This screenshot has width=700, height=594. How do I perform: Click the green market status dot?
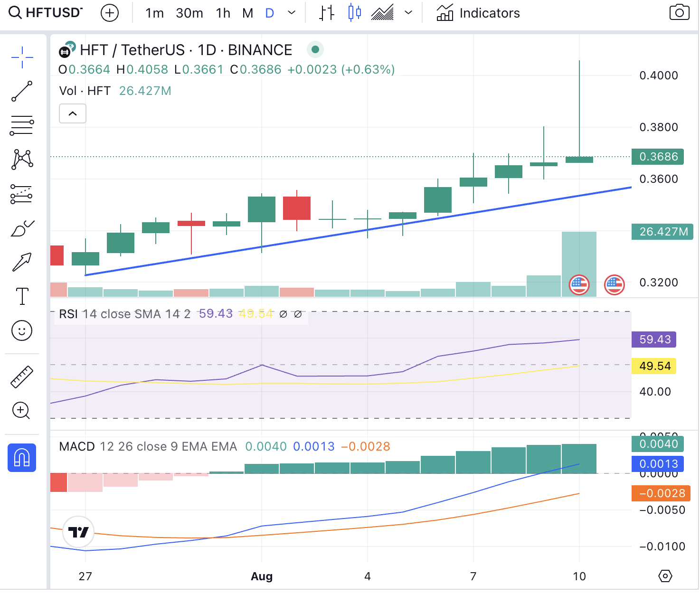click(x=315, y=49)
